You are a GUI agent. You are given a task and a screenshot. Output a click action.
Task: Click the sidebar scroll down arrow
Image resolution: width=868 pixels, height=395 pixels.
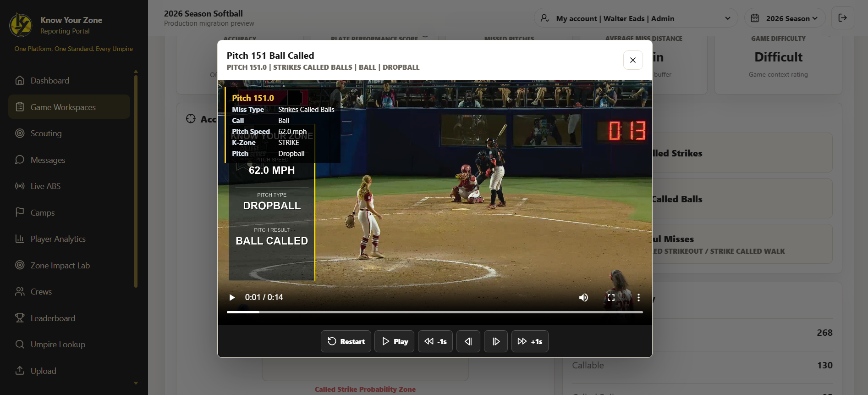click(x=136, y=383)
